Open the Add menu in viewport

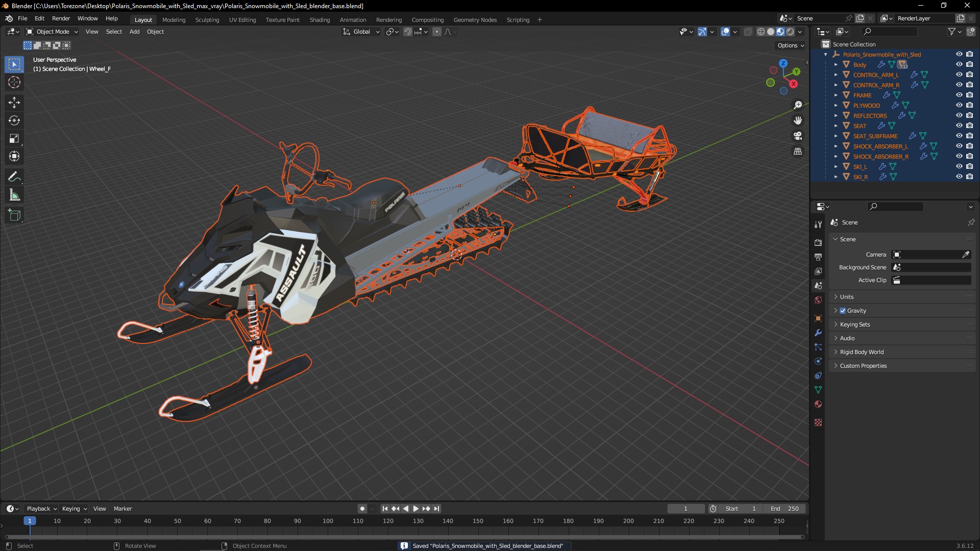(x=134, y=32)
